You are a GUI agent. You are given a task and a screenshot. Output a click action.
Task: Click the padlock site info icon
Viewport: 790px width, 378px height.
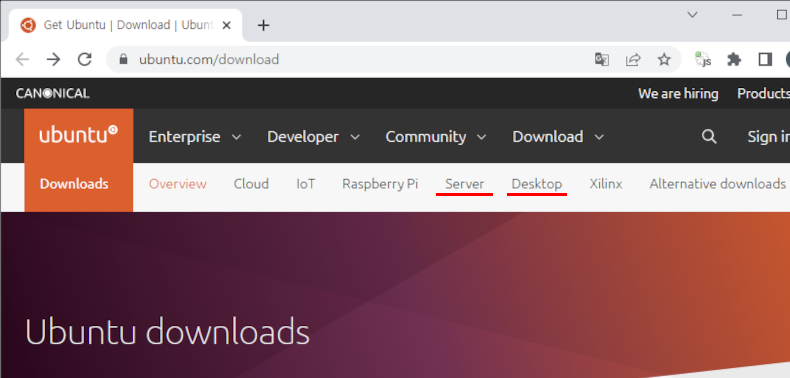(123, 59)
